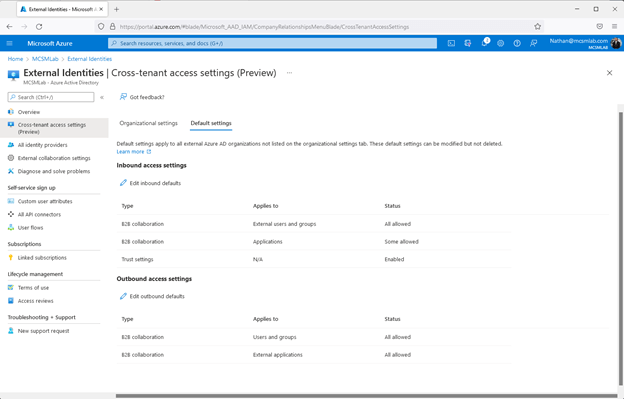The width and height of the screenshot is (624, 399).
Task: Open the help question mark icon
Action: [x=517, y=43]
